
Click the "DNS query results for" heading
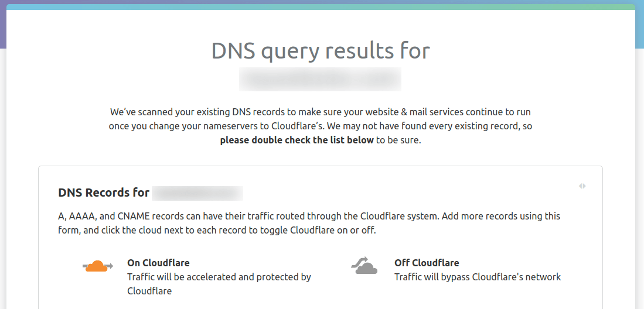click(x=321, y=51)
